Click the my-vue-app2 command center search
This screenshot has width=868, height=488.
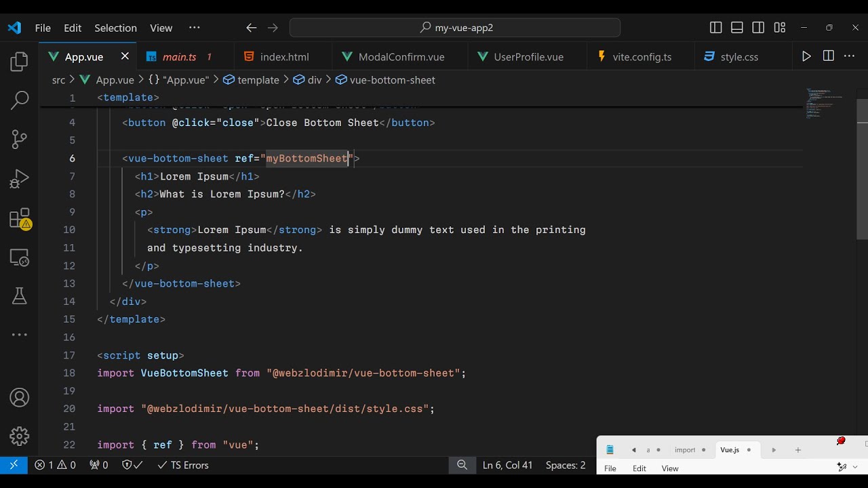[455, 28]
